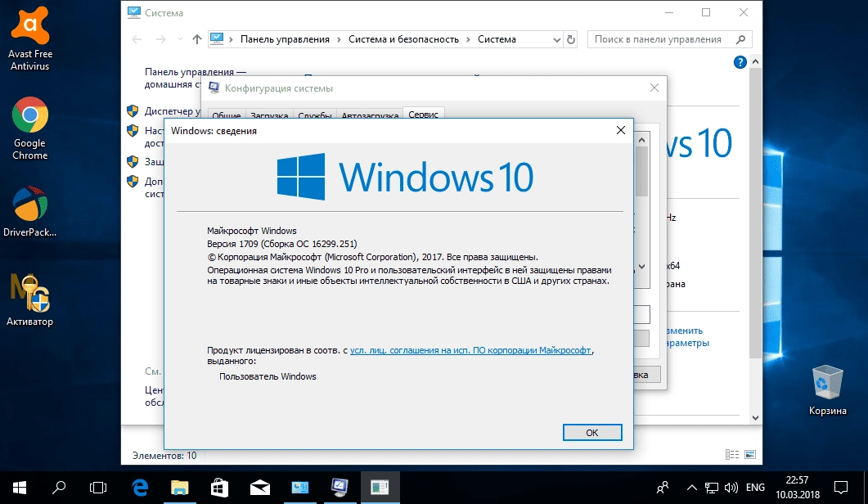Navigate to Панель управления breadcrumb
Viewport: 868px width, 504px height.
point(285,39)
